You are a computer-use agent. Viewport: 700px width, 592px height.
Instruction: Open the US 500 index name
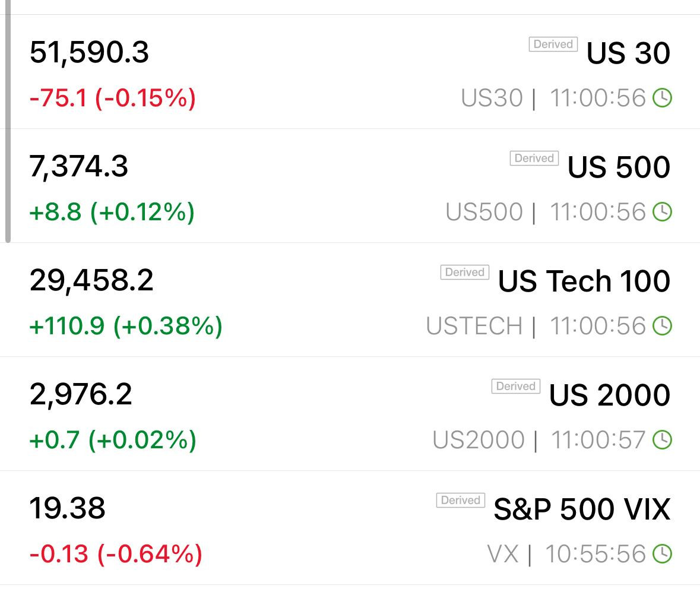click(619, 167)
